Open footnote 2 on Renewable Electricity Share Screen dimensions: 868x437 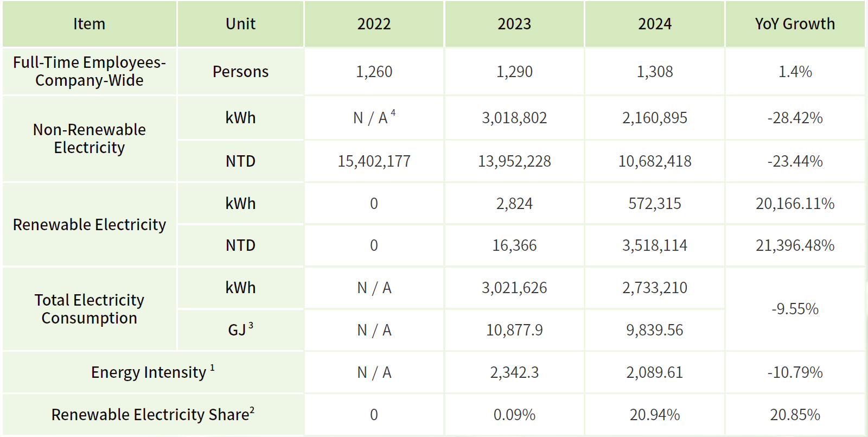point(252,410)
